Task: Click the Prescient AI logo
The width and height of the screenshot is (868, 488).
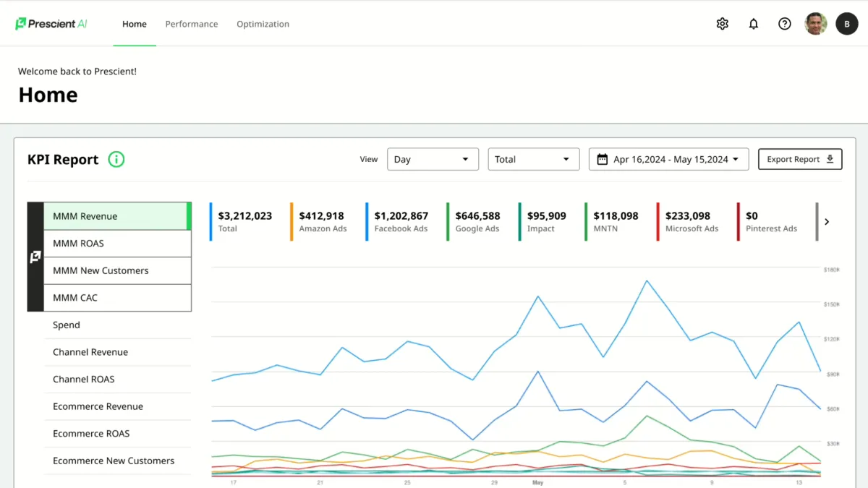Action: pyautogui.click(x=51, y=24)
